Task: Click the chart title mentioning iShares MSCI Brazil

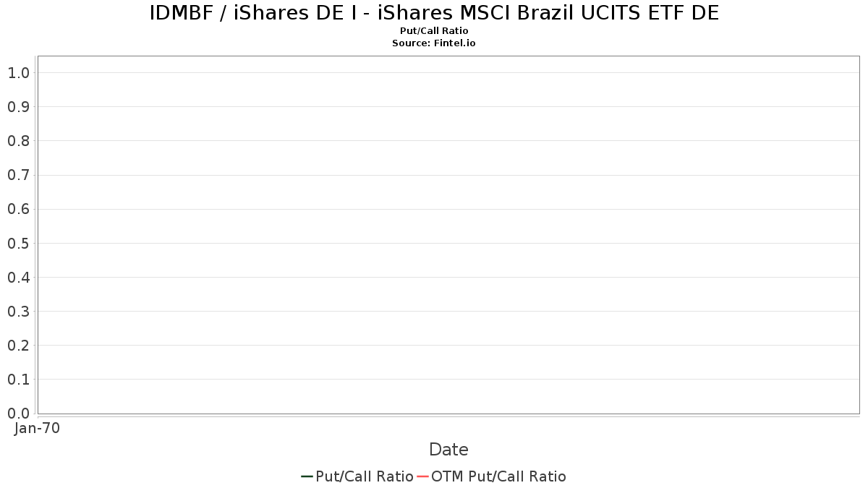Action: tap(434, 13)
